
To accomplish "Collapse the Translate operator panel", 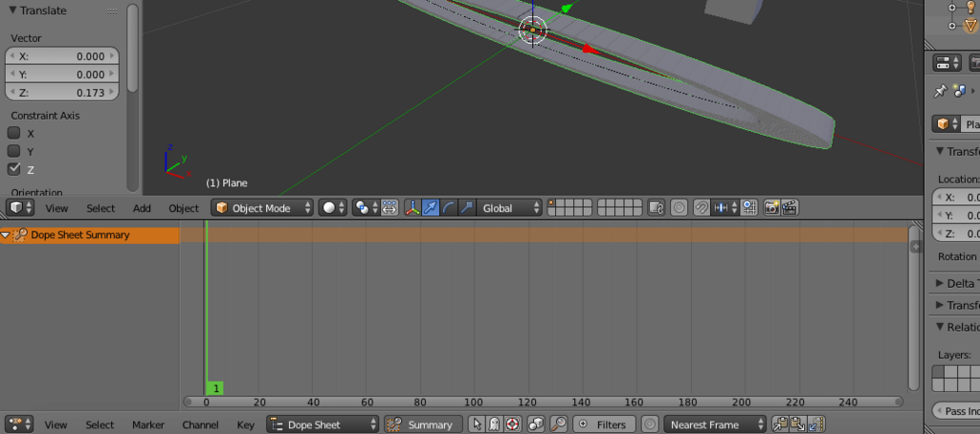I will (11, 11).
